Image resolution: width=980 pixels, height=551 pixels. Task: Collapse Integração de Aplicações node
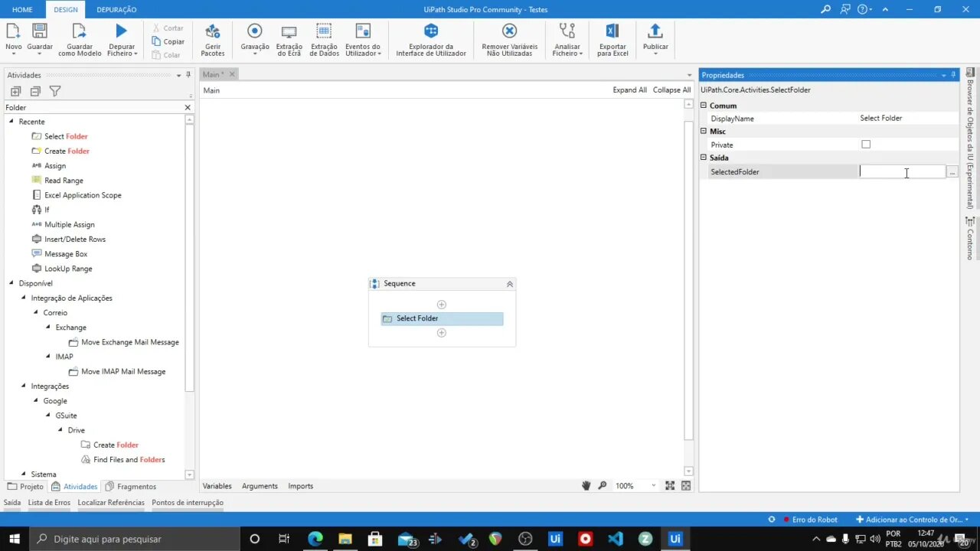pyautogui.click(x=24, y=298)
